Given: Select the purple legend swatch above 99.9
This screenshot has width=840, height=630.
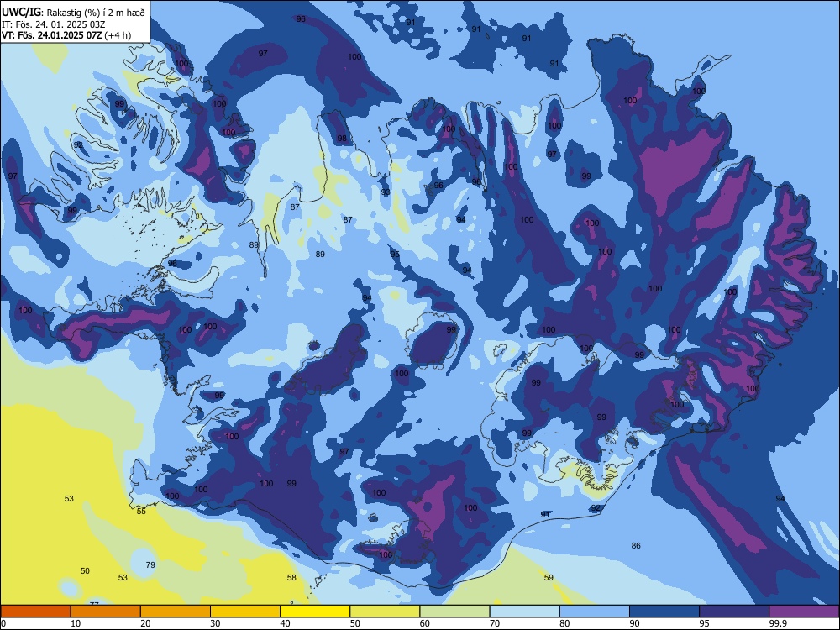Looking at the screenshot, I should [804, 612].
